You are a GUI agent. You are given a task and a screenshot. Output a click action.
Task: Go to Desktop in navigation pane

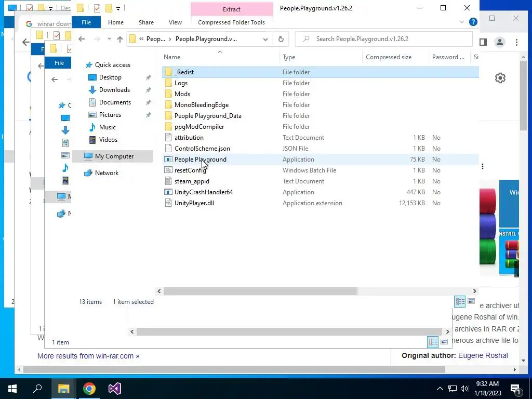(110, 77)
